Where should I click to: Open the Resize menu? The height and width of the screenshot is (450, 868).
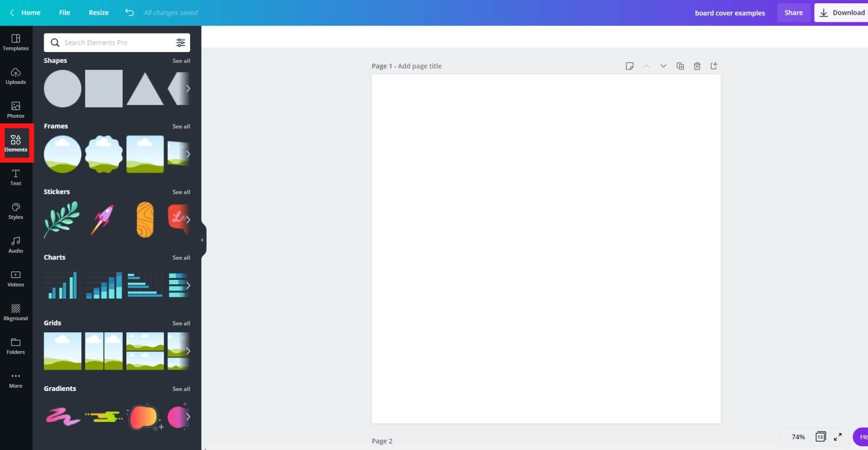[x=99, y=13]
